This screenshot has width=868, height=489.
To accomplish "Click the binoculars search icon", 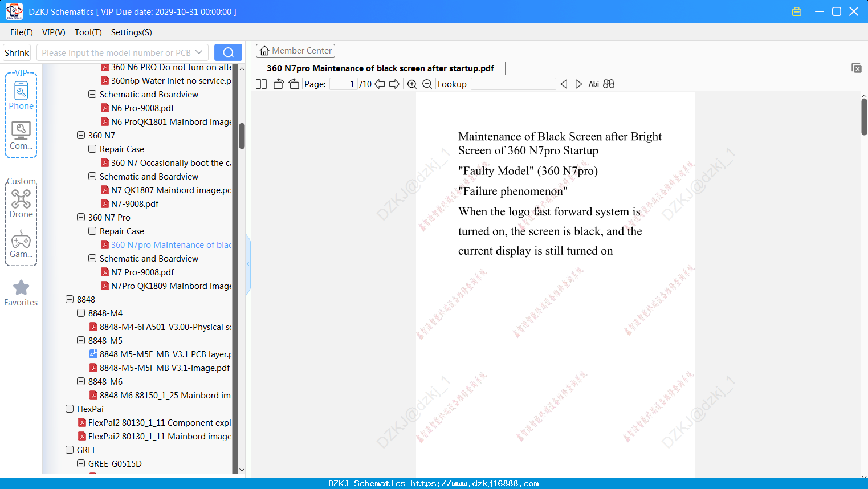I will coord(609,84).
